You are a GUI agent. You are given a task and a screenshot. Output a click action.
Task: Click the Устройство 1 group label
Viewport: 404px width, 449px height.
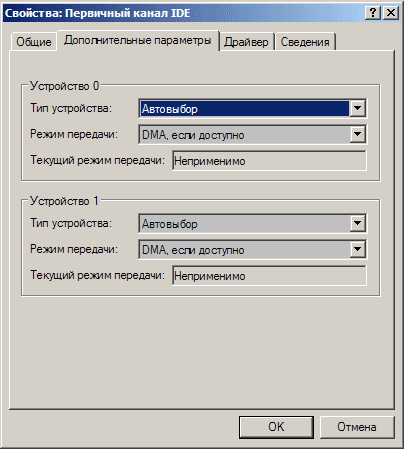pyautogui.click(x=64, y=201)
